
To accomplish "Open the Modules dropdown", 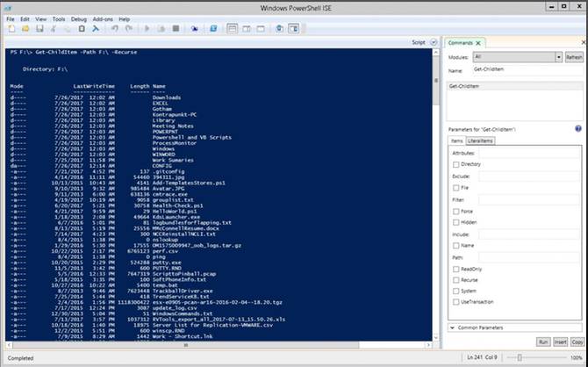I will [x=518, y=57].
